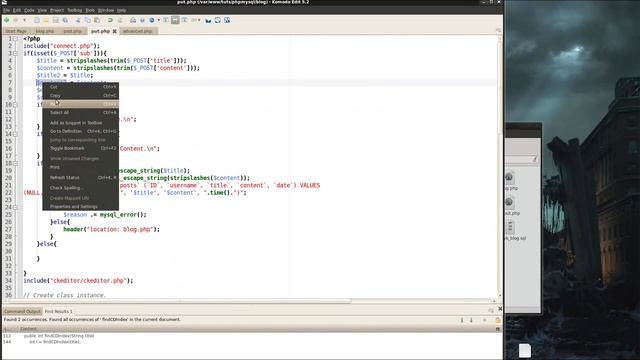
Task: Switch to the Command Output tab
Action: (x=22, y=311)
